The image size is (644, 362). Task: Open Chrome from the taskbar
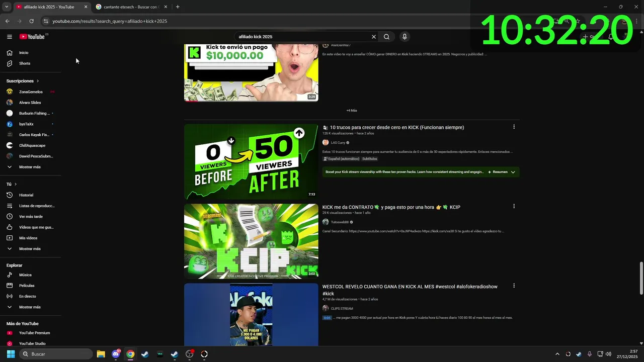130,354
